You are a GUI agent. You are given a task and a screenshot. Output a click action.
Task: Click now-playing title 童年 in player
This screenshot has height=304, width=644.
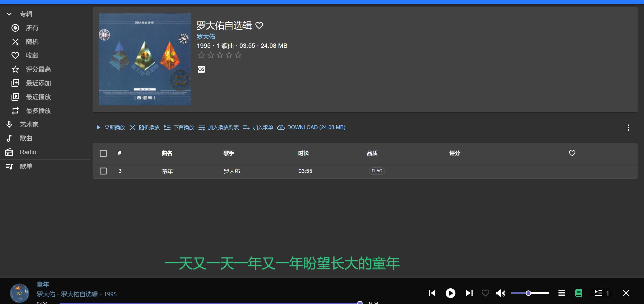[43, 285]
